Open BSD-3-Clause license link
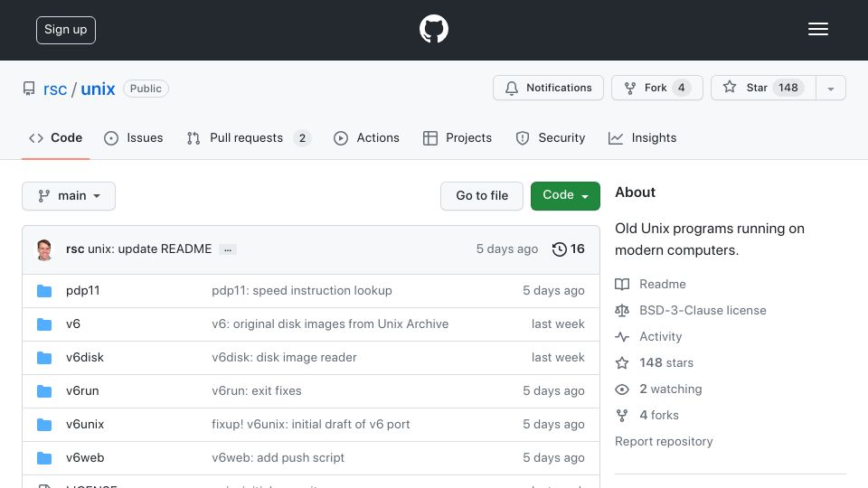868x488 pixels. [703, 310]
